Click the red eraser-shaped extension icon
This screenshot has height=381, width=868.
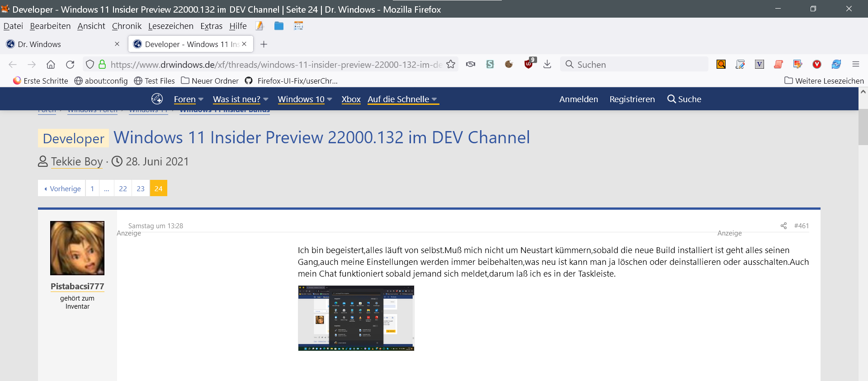coord(778,64)
